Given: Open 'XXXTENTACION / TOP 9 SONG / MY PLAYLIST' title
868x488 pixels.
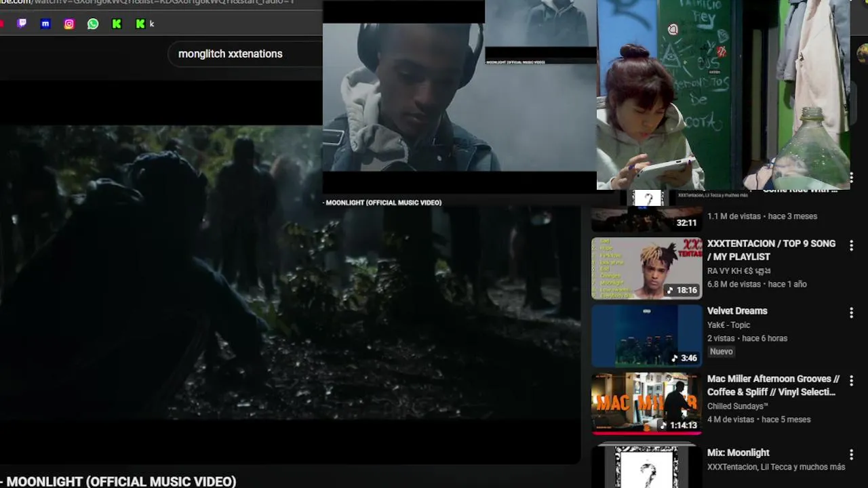Looking at the screenshot, I should click(771, 250).
